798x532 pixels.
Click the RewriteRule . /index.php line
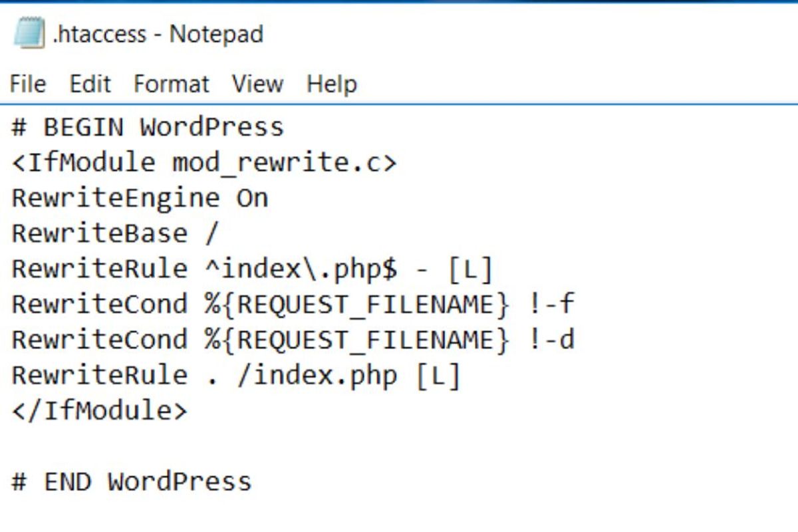[233, 374]
